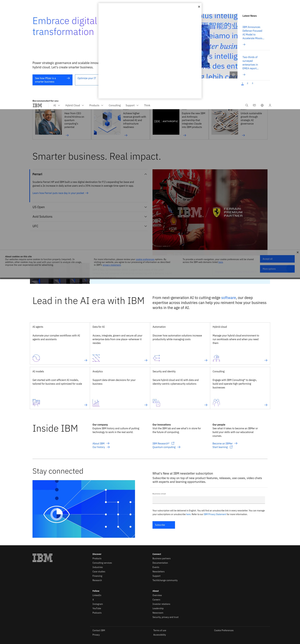Open Consulting in navigation bar

coord(115,105)
